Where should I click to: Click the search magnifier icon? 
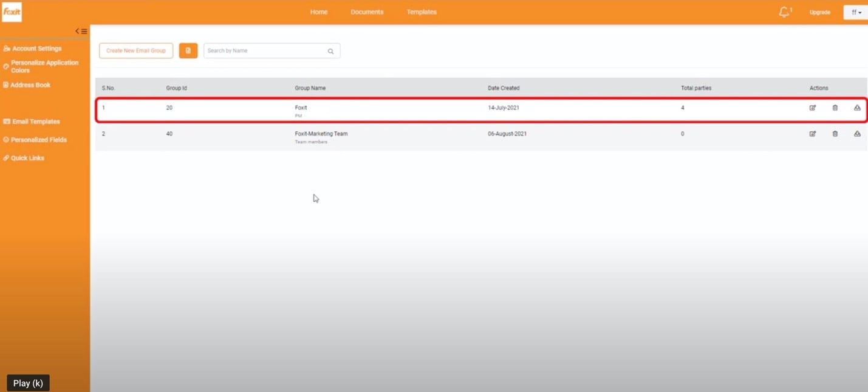coord(331,51)
